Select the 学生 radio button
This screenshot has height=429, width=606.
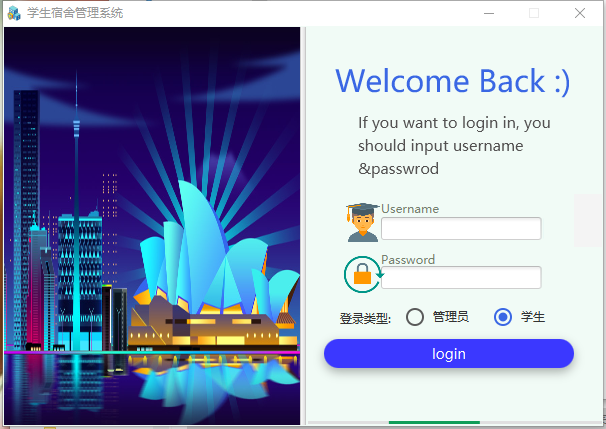(503, 317)
